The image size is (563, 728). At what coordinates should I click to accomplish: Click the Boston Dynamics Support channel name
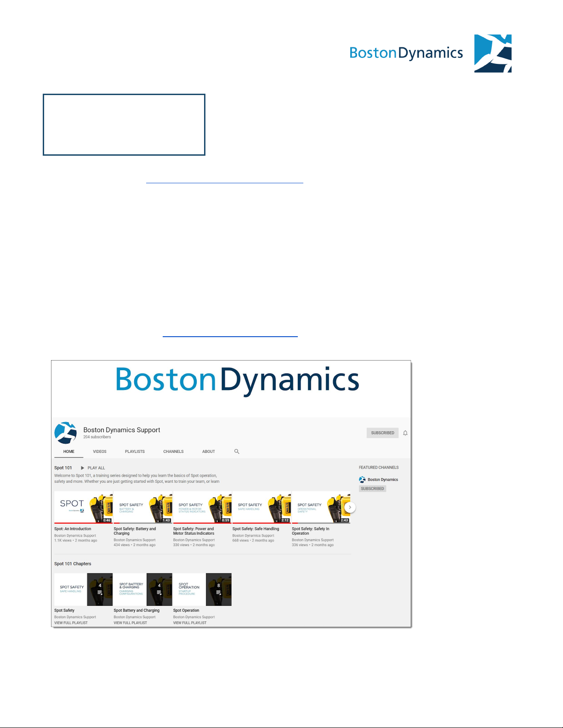(x=122, y=430)
